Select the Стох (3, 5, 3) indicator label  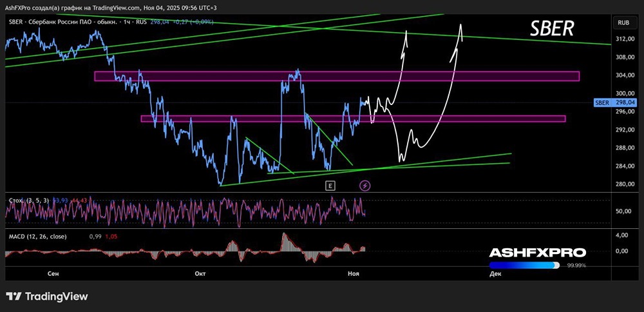click(29, 200)
